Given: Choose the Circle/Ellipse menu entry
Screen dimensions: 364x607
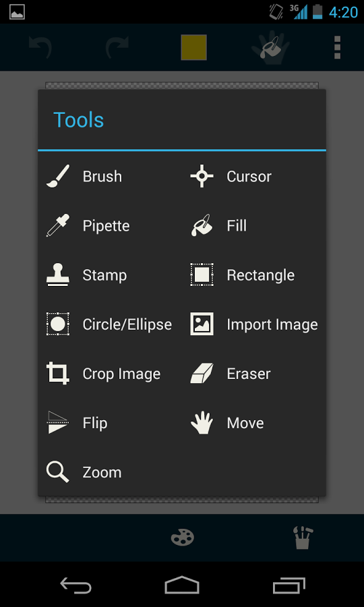Looking at the screenshot, I should click(x=110, y=324).
